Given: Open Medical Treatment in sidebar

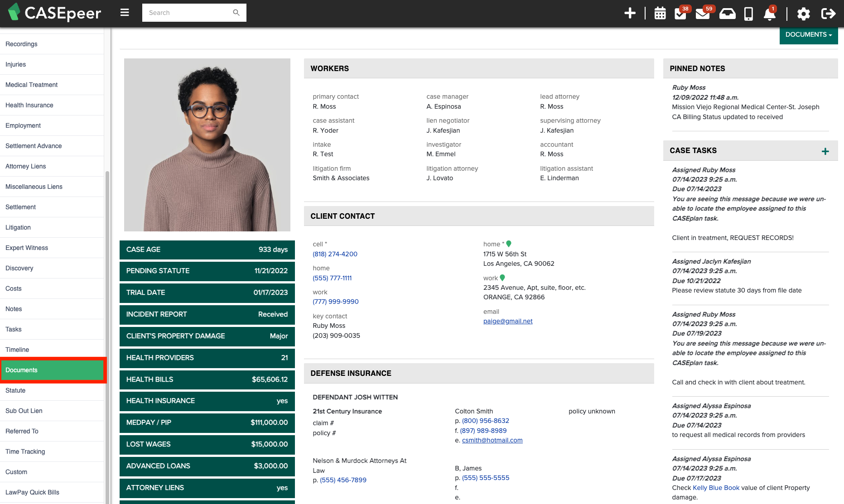Looking at the screenshot, I should [52, 85].
